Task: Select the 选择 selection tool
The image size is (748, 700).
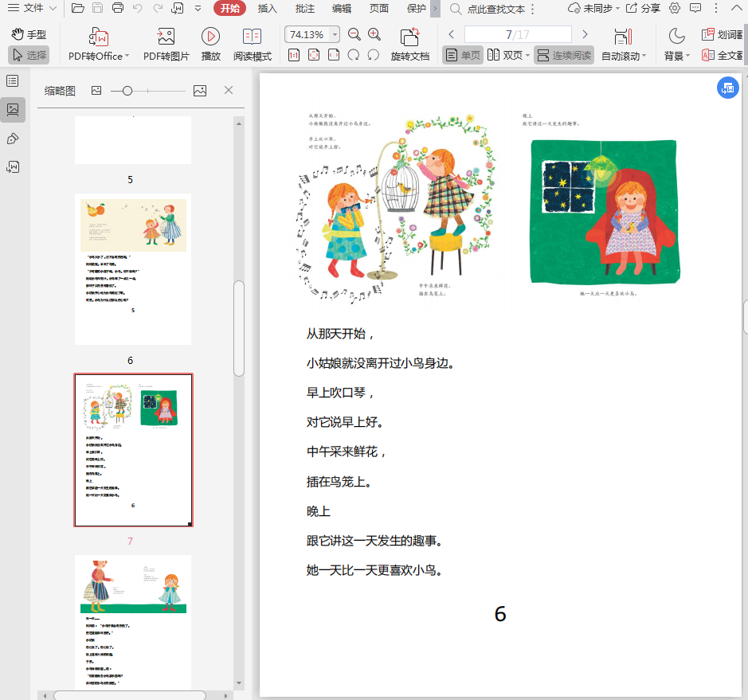Action: click(x=29, y=55)
